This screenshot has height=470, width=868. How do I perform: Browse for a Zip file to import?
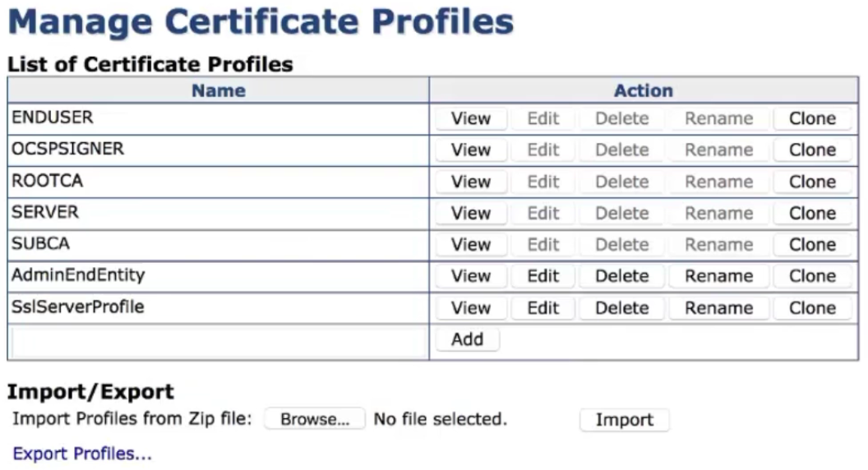[x=314, y=419]
